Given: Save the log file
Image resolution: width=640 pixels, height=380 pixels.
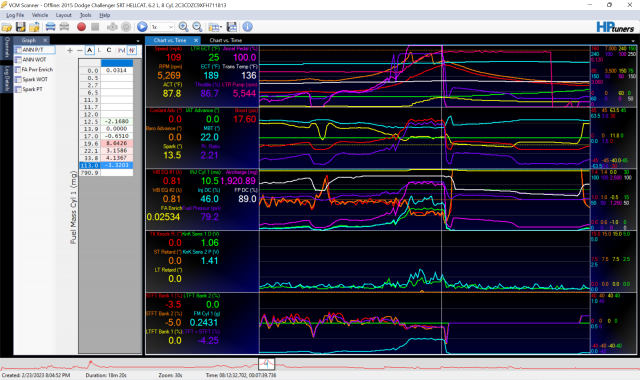Looking at the screenshot, I should 20,27.
